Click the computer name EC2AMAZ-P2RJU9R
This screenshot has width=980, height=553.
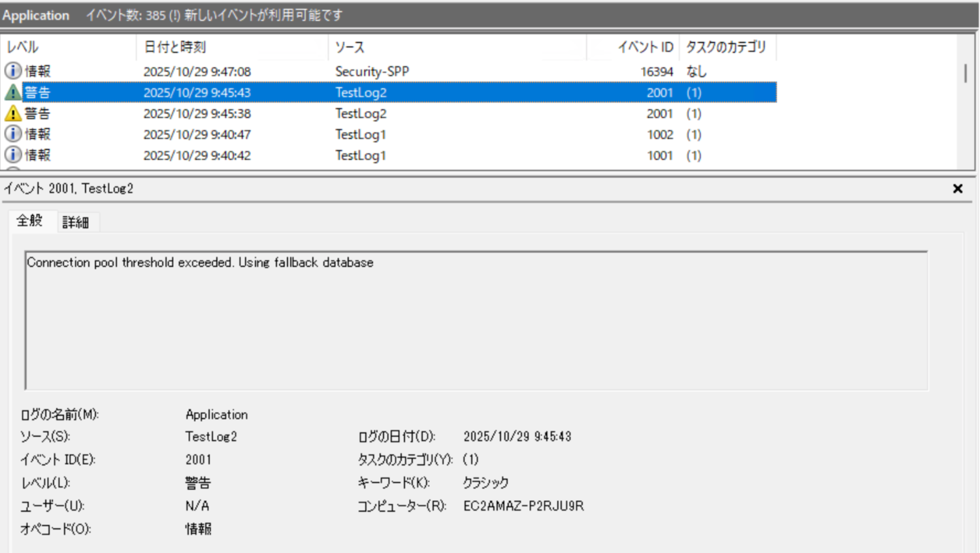click(x=523, y=506)
